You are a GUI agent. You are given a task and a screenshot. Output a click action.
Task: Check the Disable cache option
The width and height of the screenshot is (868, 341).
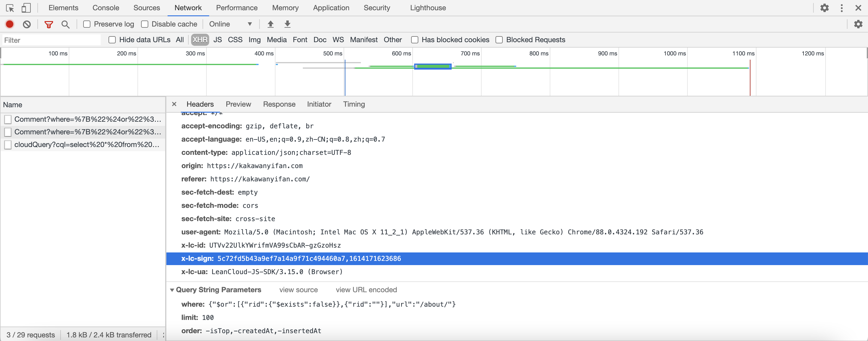point(145,24)
